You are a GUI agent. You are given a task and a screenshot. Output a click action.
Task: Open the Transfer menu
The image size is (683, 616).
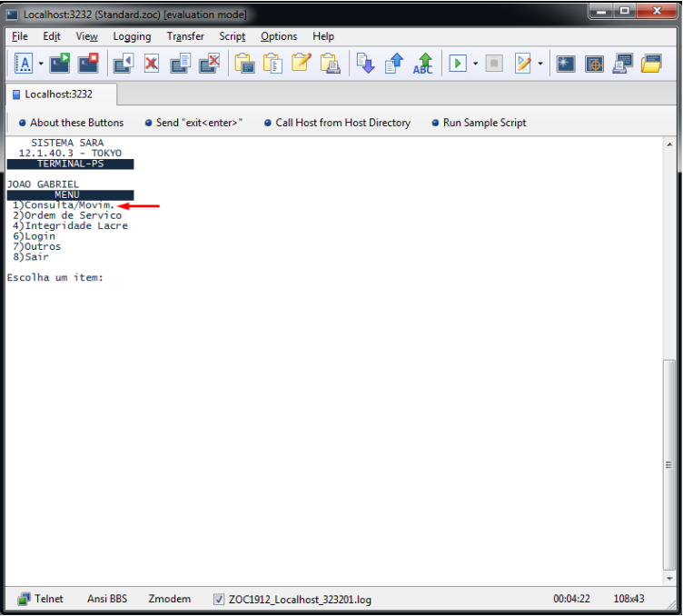pos(185,36)
